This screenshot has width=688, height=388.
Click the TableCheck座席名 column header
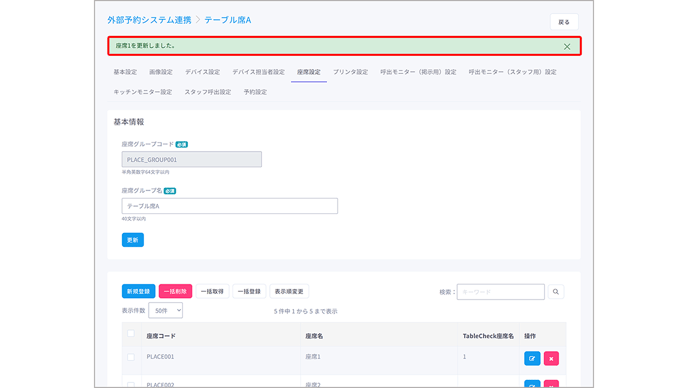(488, 336)
